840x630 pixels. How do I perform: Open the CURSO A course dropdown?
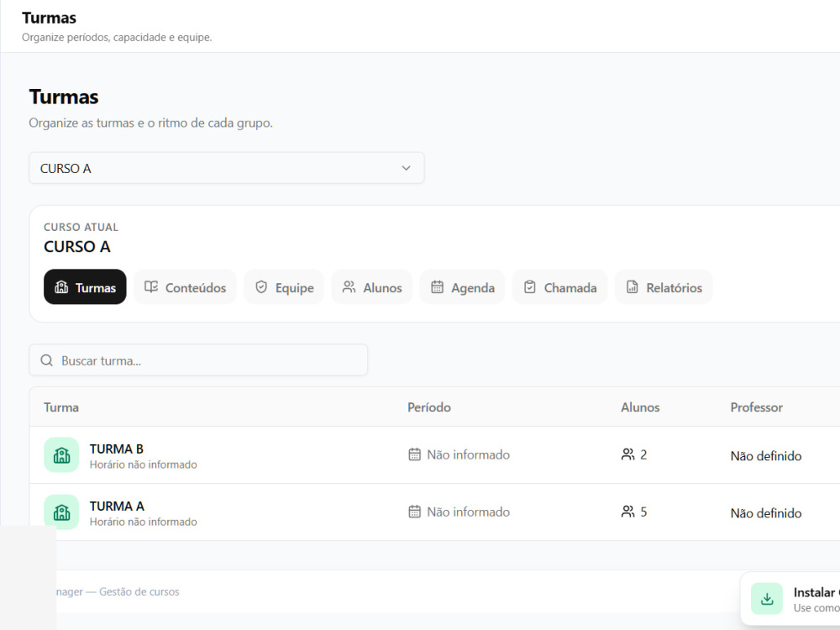(x=227, y=168)
